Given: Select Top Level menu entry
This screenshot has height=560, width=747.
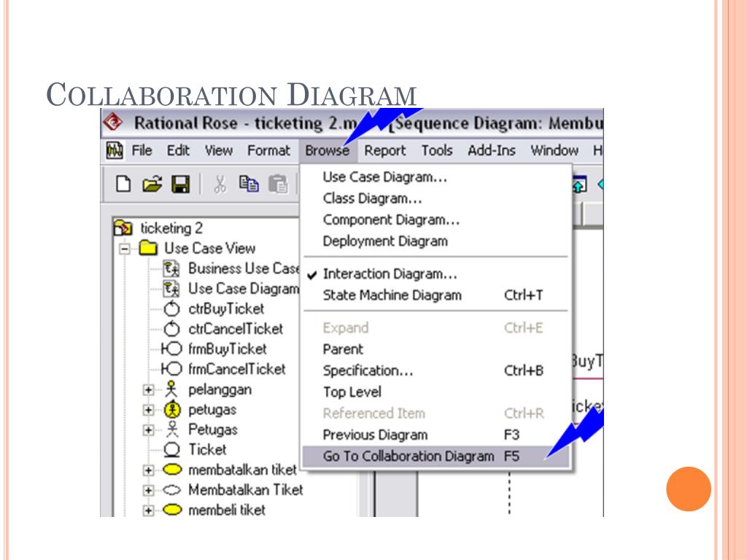Looking at the screenshot, I should [x=436, y=392].
